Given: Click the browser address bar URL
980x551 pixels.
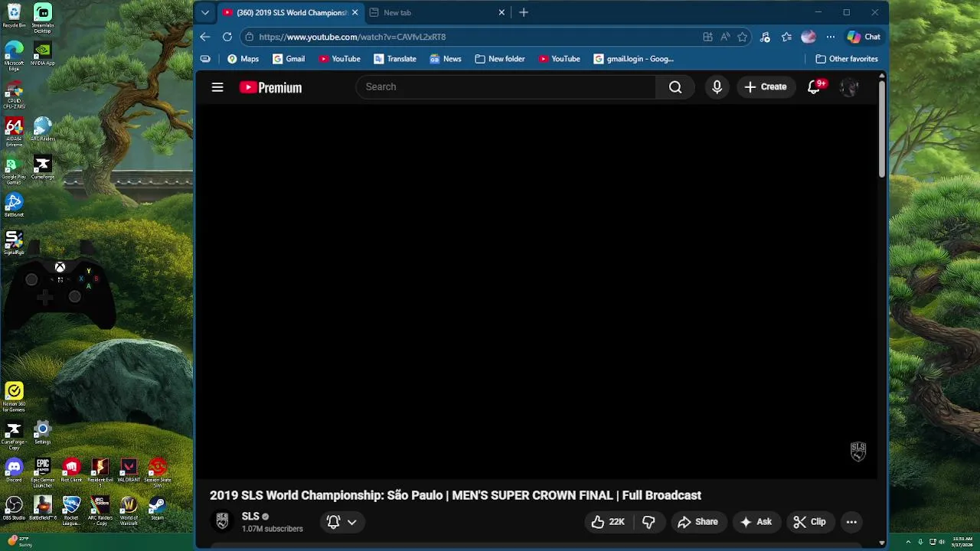Looking at the screenshot, I should (x=352, y=37).
